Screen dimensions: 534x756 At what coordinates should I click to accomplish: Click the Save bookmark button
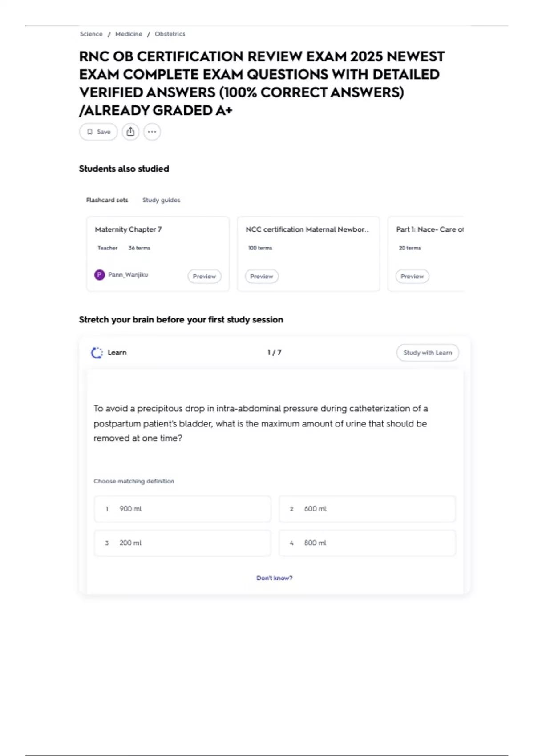pyautogui.click(x=98, y=132)
